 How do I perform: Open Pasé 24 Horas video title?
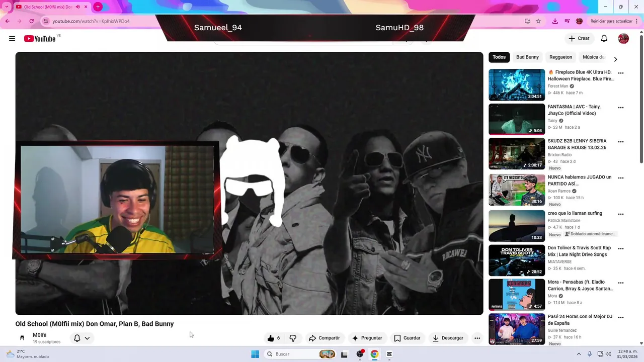[580, 320]
